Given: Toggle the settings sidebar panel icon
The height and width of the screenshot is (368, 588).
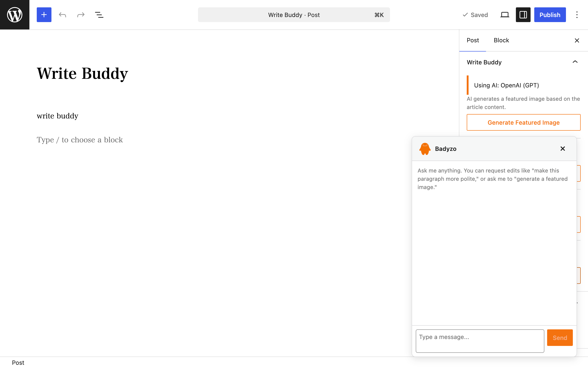Looking at the screenshot, I should [523, 14].
